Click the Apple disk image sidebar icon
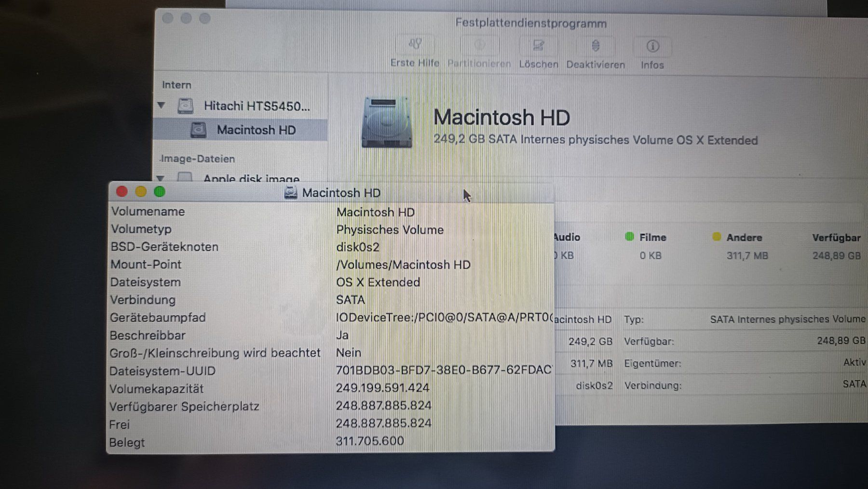The image size is (868, 489). (x=185, y=177)
